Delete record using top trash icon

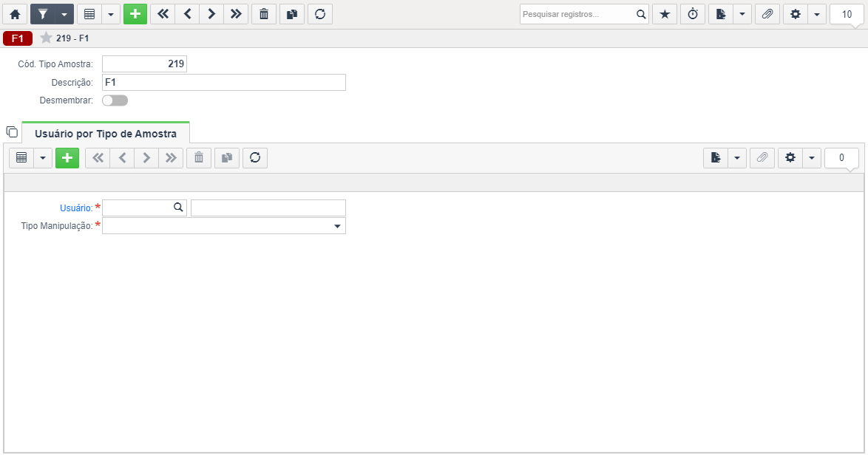264,14
